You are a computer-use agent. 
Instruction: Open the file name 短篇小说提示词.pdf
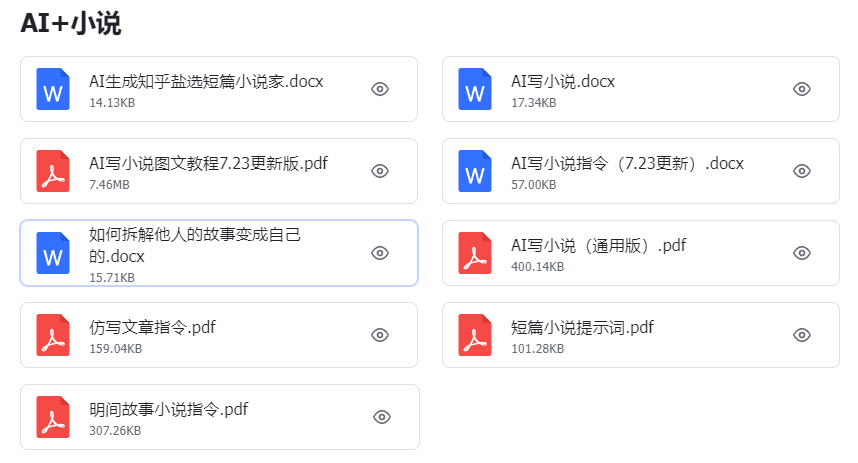coord(582,327)
